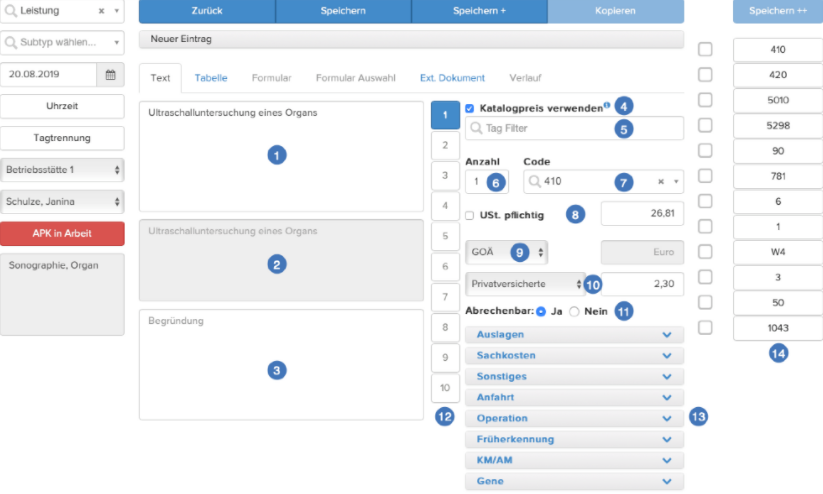This screenshot has width=823, height=494.
Task: Switch to the Ext. Dokument tab
Action: click(452, 78)
